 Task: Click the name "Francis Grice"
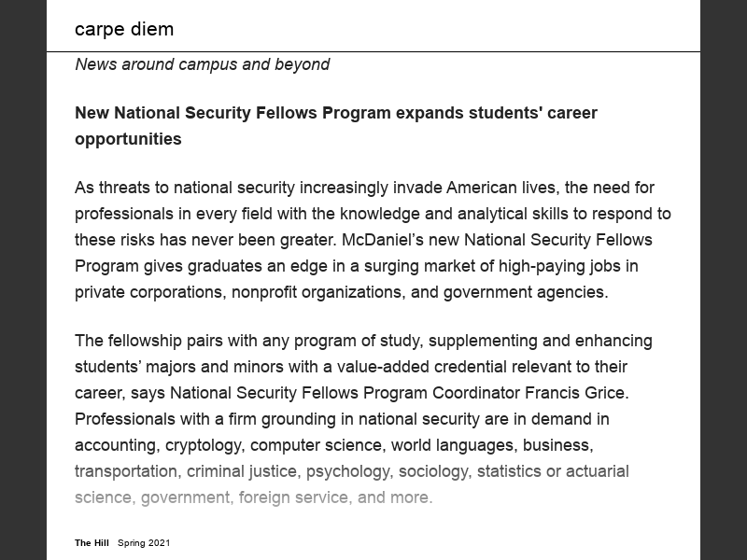click(581, 393)
